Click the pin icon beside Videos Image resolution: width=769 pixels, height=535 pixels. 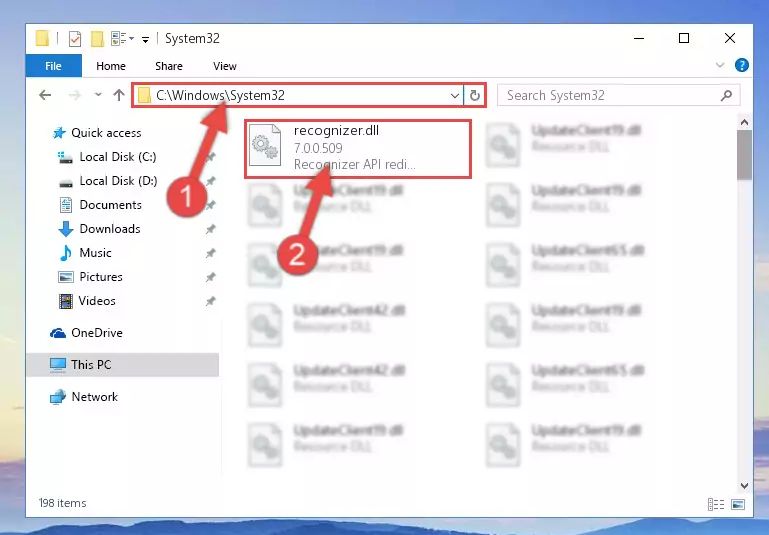click(x=210, y=301)
